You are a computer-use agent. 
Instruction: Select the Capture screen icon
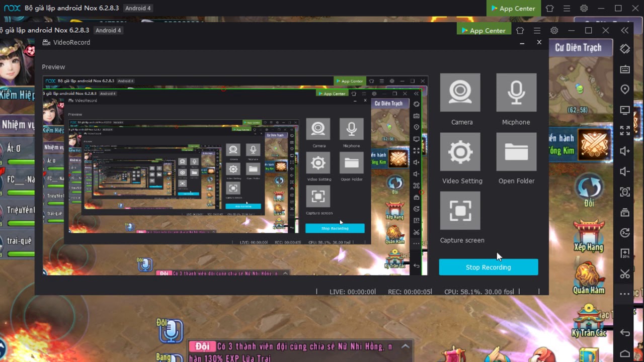(460, 211)
